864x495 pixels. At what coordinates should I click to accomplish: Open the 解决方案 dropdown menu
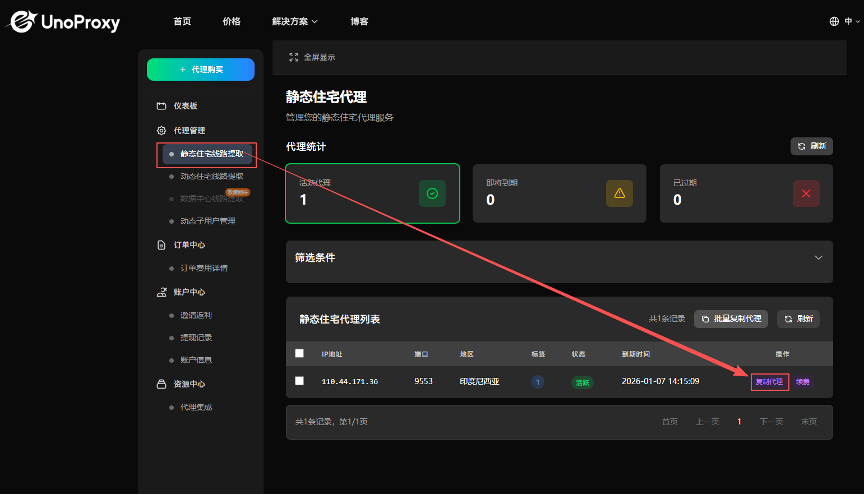tap(294, 21)
